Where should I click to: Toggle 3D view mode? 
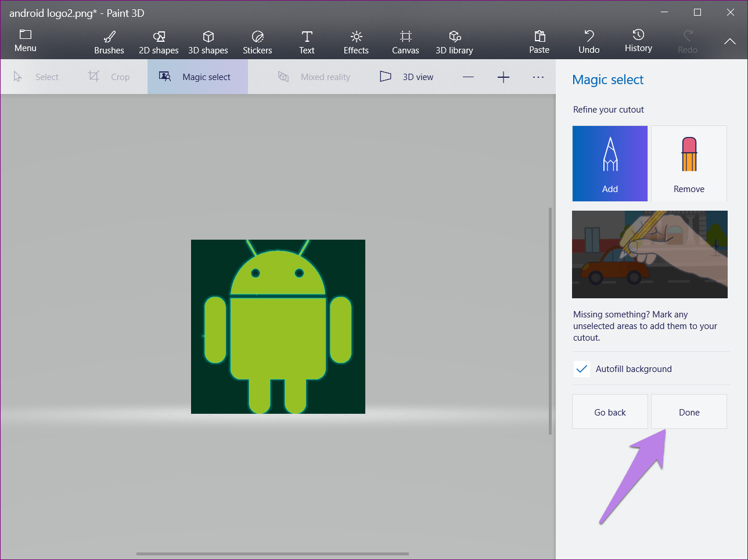click(x=407, y=77)
